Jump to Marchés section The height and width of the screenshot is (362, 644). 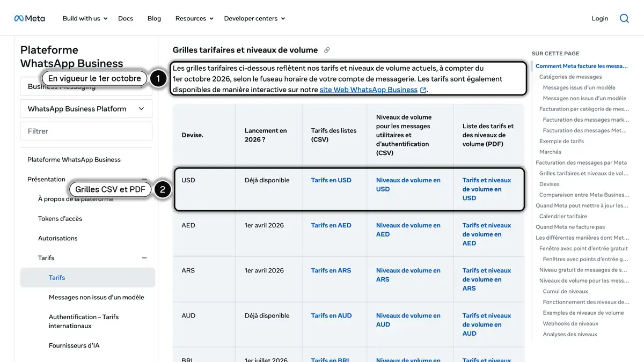pos(550,152)
